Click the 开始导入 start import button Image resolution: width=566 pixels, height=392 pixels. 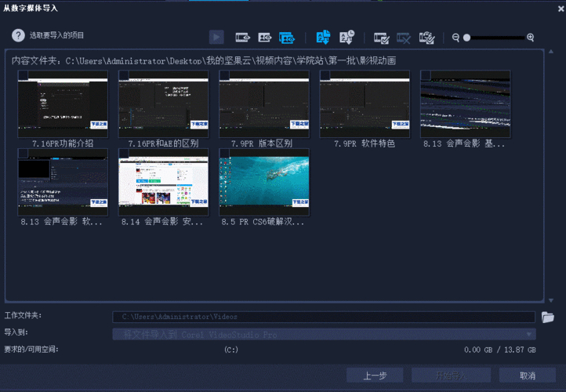pos(451,376)
